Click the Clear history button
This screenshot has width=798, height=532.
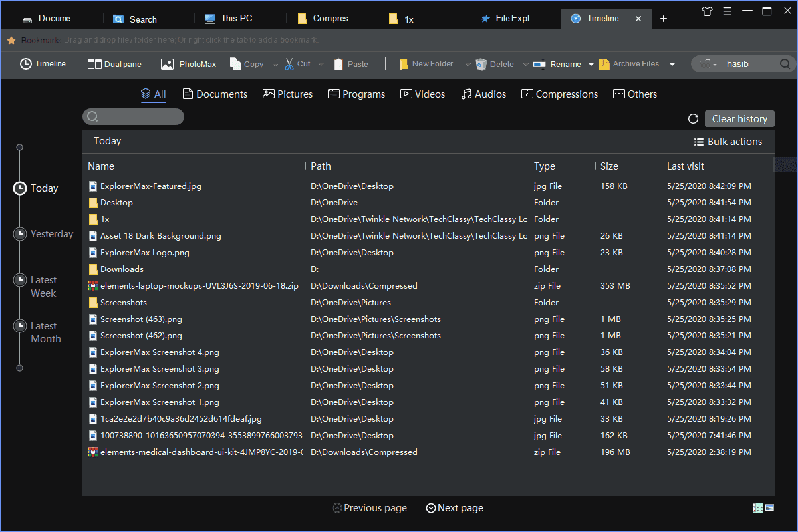click(739, 119)
